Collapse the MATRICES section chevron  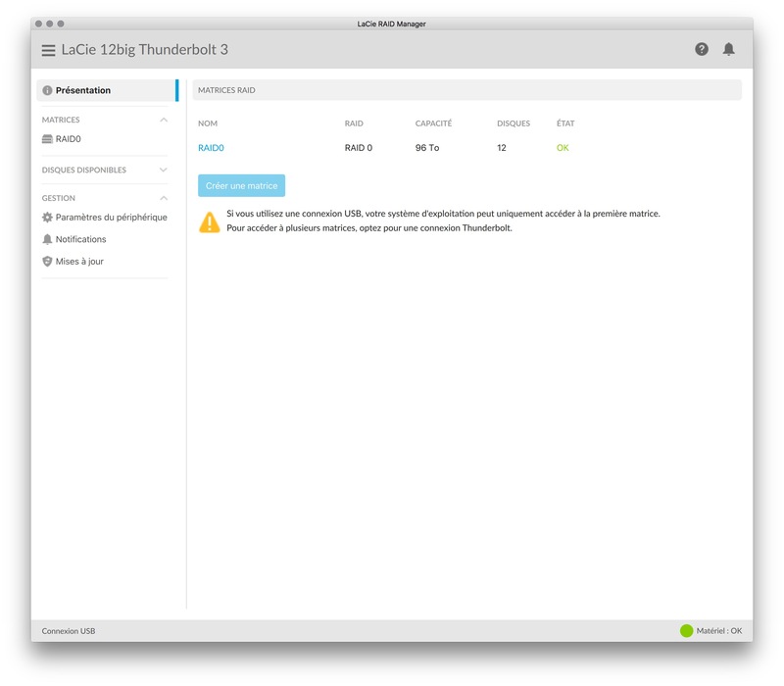click(164, 120)
